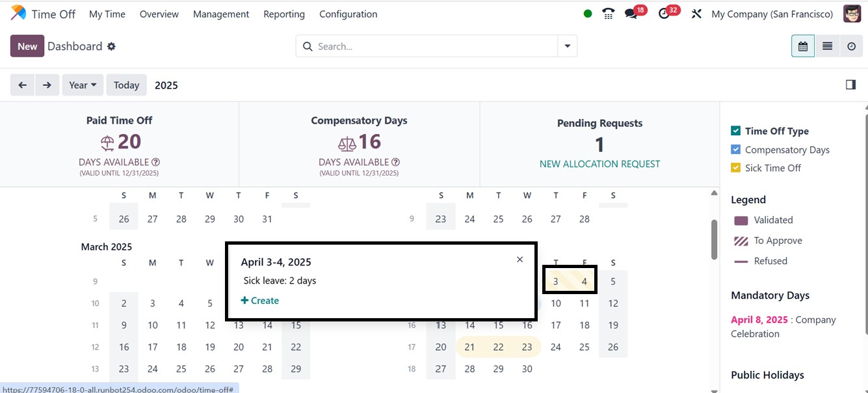Open the activities clock icon
868x393 pixels.
(x=664, y=14)
